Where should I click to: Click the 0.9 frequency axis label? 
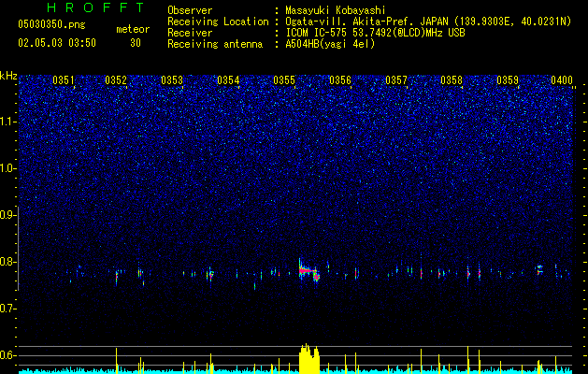(7, 215)
